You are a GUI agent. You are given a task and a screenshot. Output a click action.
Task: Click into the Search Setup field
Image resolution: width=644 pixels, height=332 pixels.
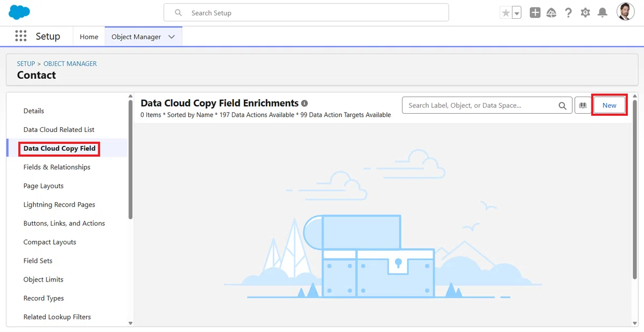306,12
